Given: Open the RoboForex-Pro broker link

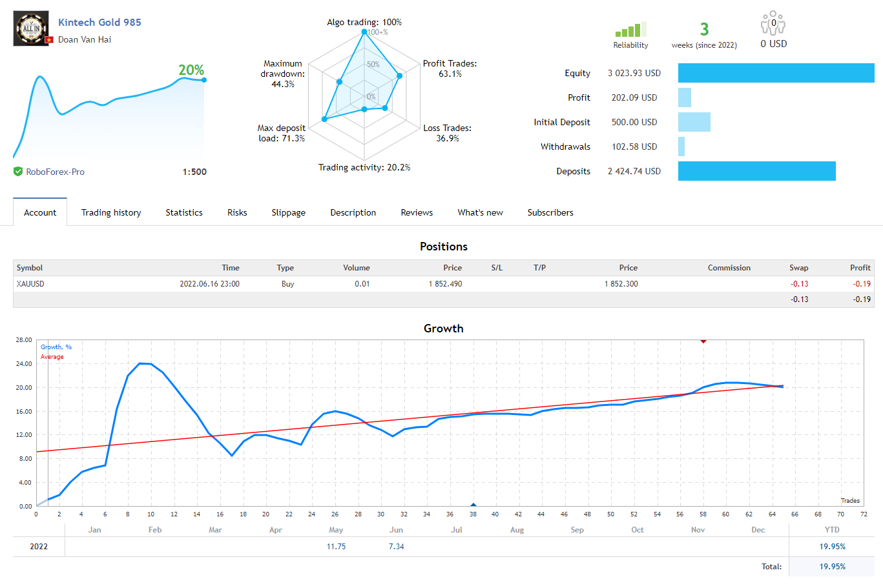Looking at the screenshot, I should click(x=55, y=172).
